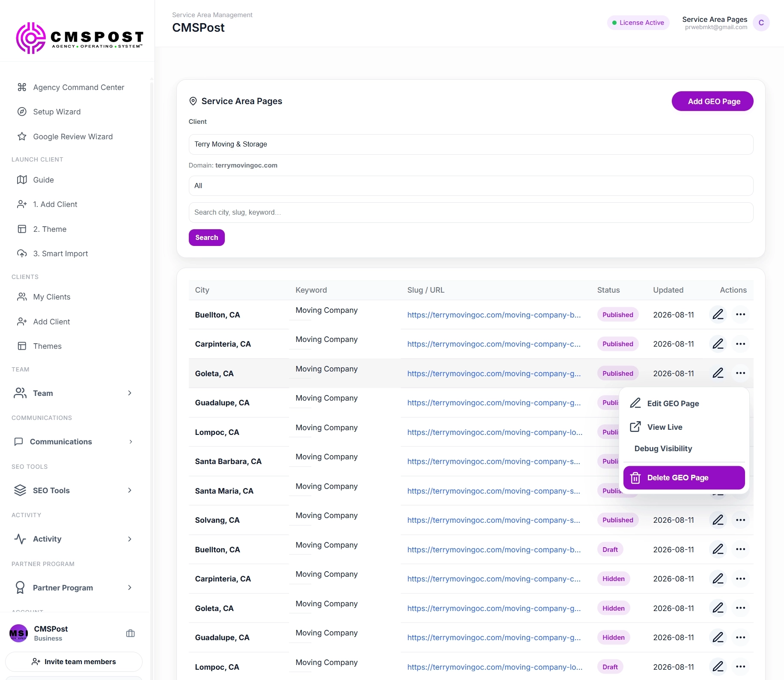This screenshot has width=784, height=680.
Task: Edit Carpinteria, CA Hidden page pencil icon
Action: [x=718, y=579]
